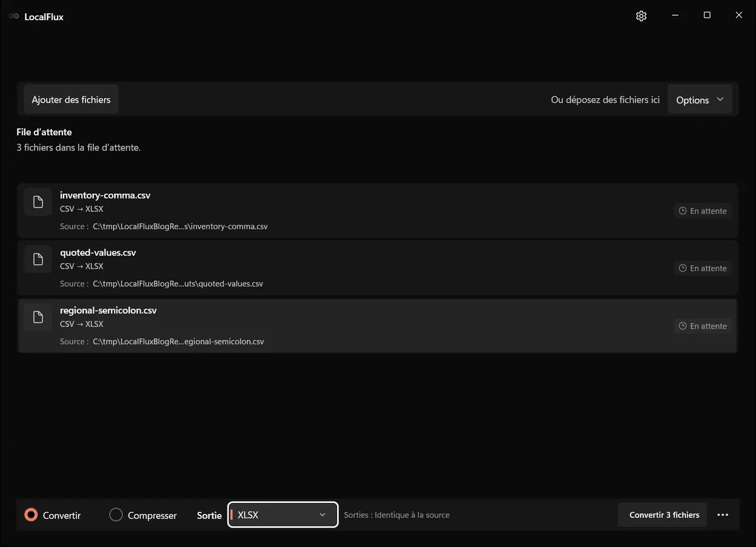756x547 pixels.
Task: Click CSV → XLSX text under regional-semicolon.csv
Action: click(82, 324)
